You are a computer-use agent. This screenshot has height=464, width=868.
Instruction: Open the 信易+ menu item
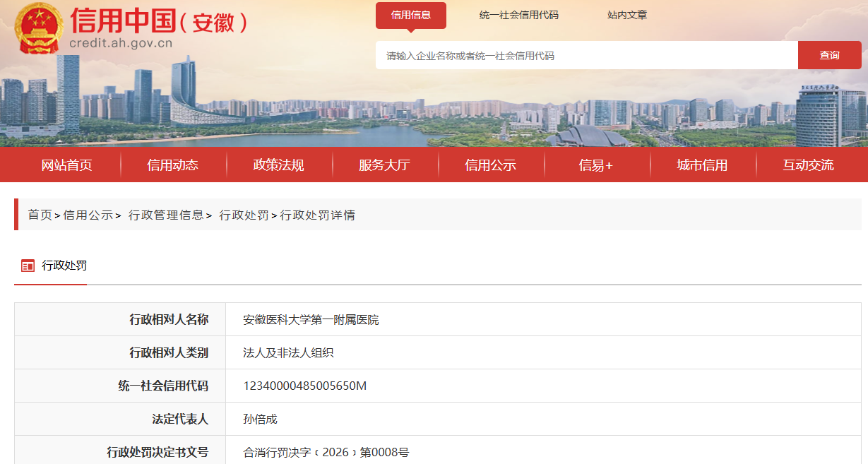596,165
